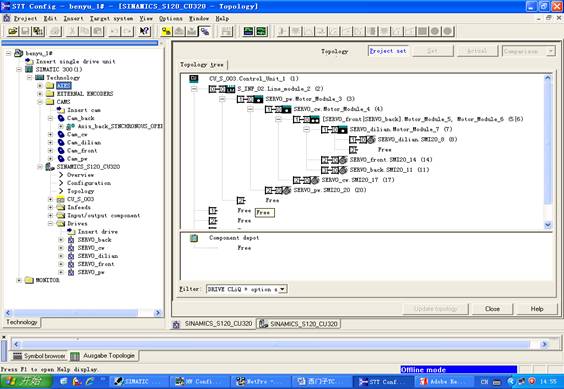
Task: Open the Options menu
Action: click(170, 18)
